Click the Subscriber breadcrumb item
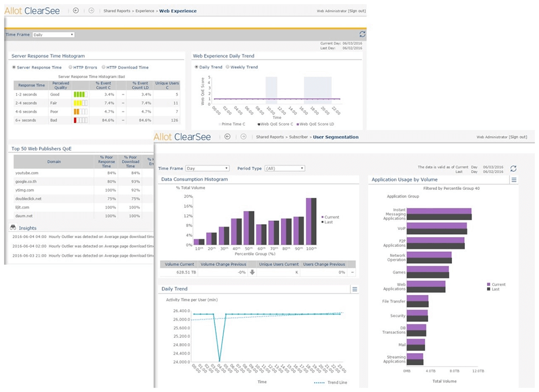539x392 pixels. coord(299,137)
